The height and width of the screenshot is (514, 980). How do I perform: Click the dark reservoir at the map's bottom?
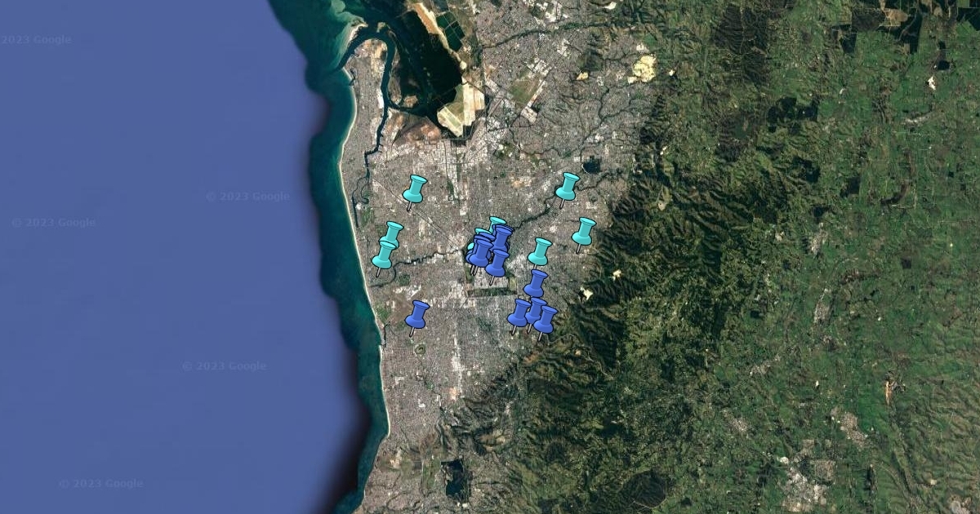[456, 479]
